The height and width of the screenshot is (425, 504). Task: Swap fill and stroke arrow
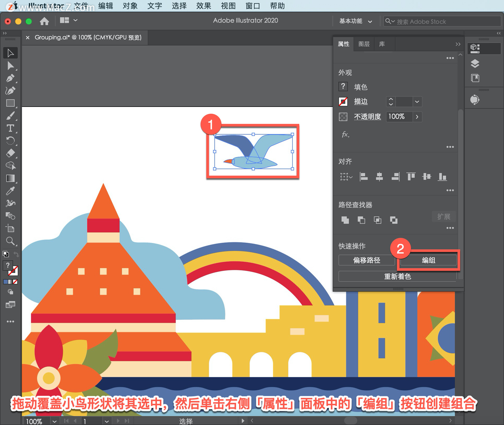16,254
